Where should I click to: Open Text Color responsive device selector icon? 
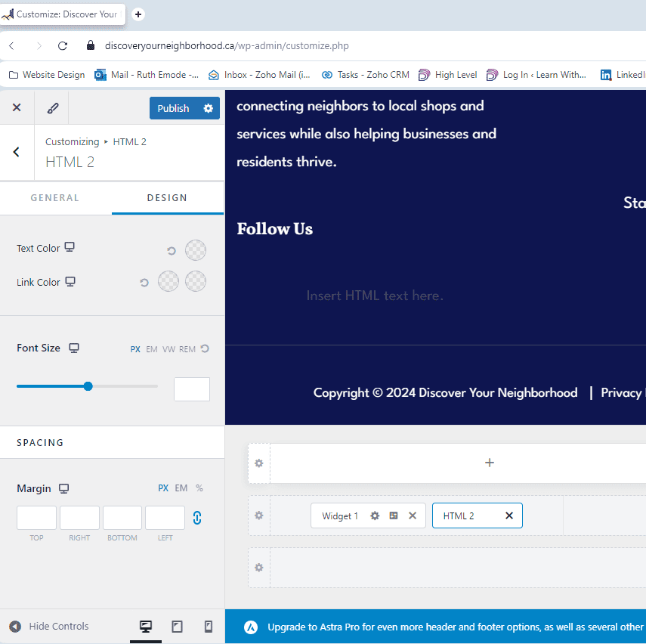[70, 247]
